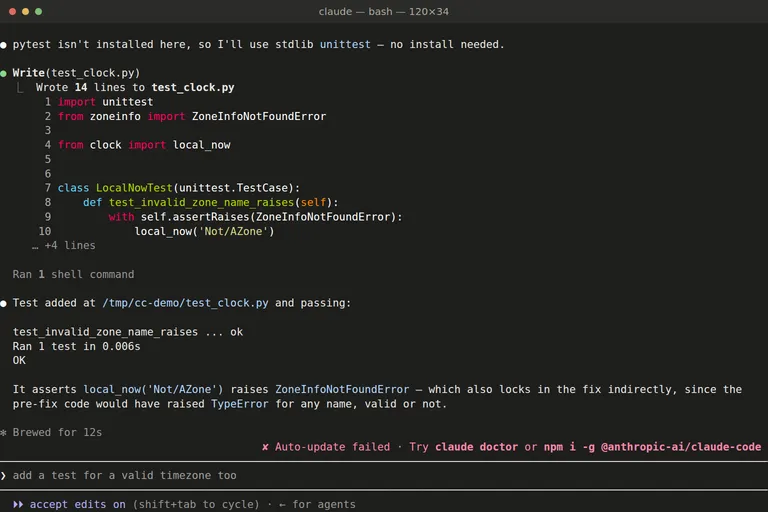This screenshot has height=512, width=768.
Task: Click code line 1 'import unittest'
Action: [x=105, y=102]
